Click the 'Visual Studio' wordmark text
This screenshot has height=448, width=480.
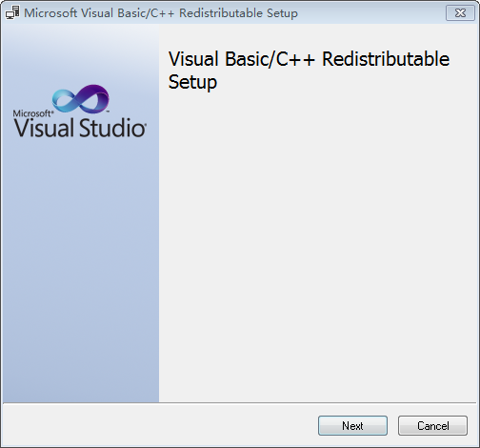[x=80, y=128]
